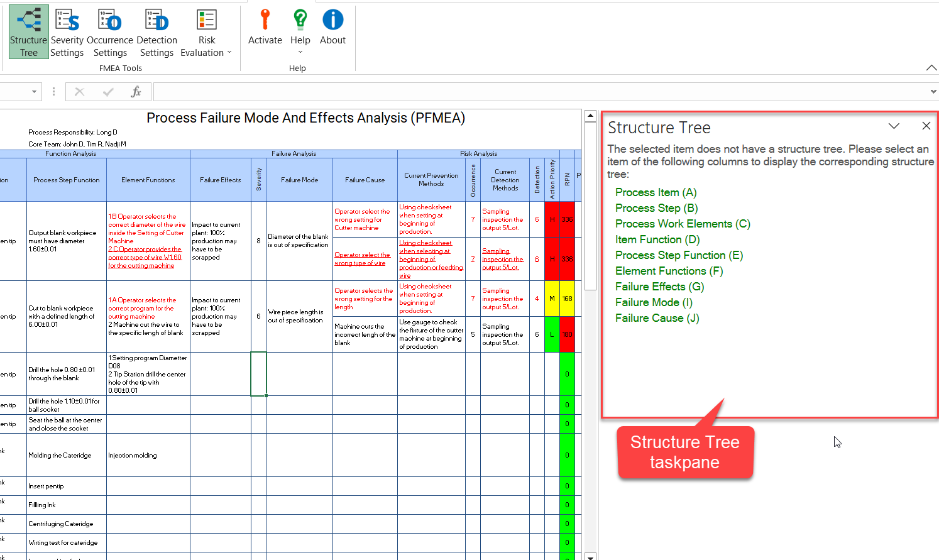
Task: Click the Element Functions (F) link
Action: tap(669, 271)
